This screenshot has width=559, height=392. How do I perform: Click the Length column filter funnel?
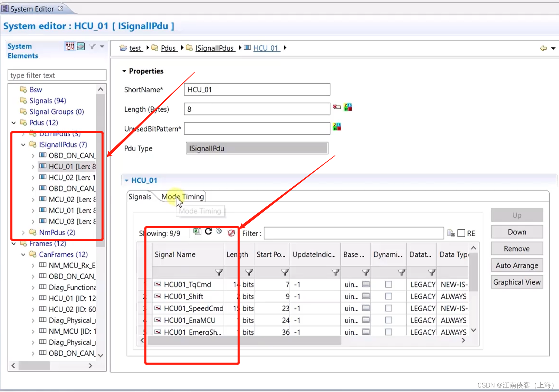pyautogui.click(x=249, y=272)
